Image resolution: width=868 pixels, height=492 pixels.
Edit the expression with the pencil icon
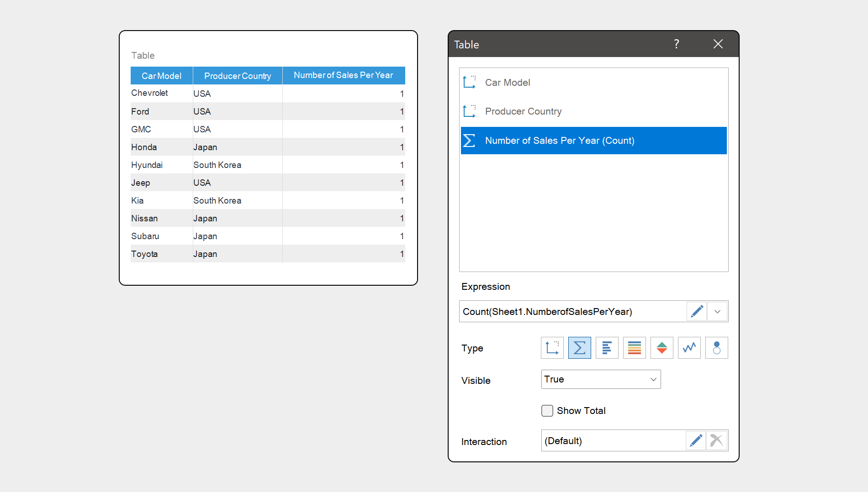(x=697, y=311)
